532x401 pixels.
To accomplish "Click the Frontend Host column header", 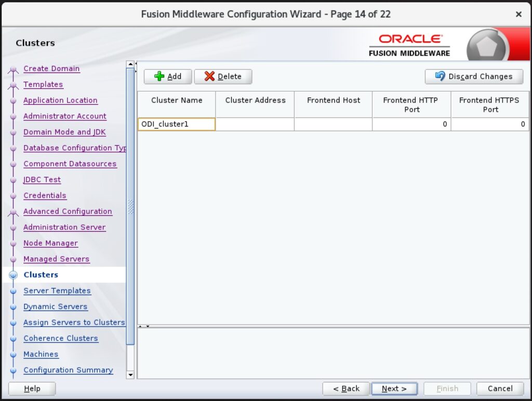I will tap(333, 104).
